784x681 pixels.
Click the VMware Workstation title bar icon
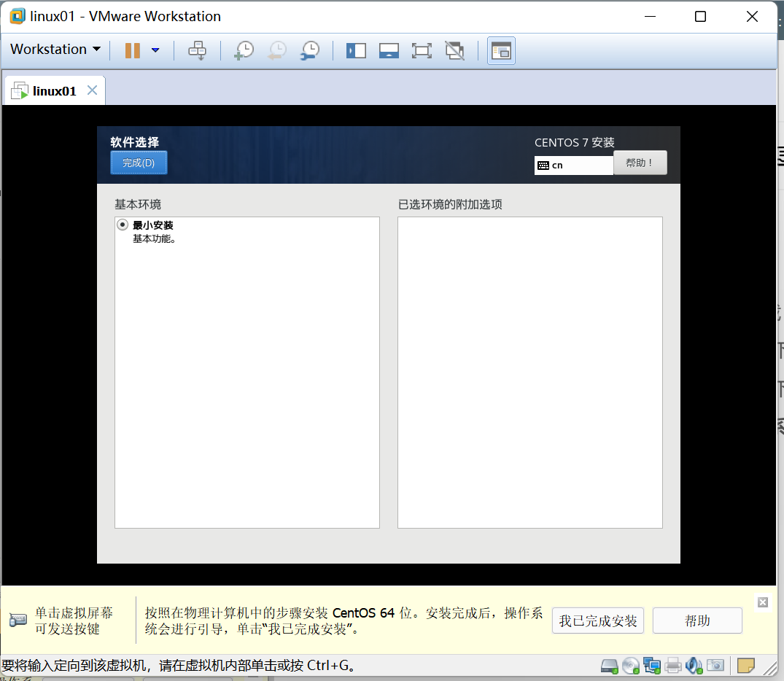pyautogui.click(x=18, y=17)
